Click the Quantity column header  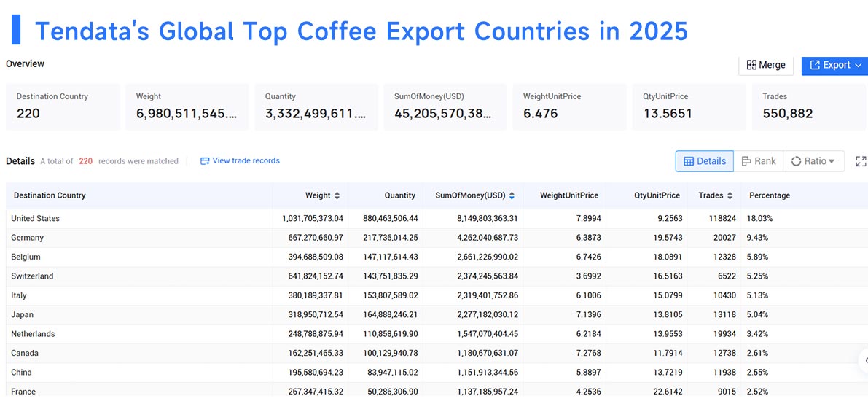point(399,195)
